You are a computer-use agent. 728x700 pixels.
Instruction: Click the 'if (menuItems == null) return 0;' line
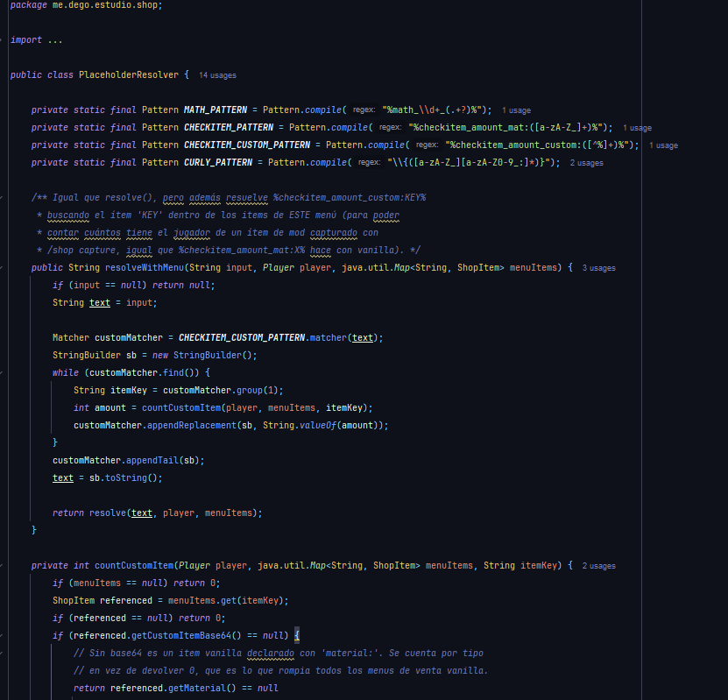pos(136,583)
